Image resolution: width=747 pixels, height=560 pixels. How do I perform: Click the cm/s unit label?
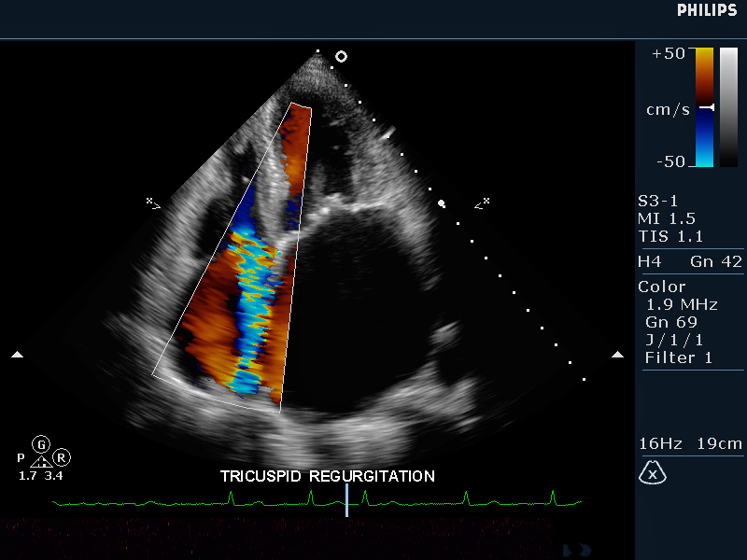[668, 110]
